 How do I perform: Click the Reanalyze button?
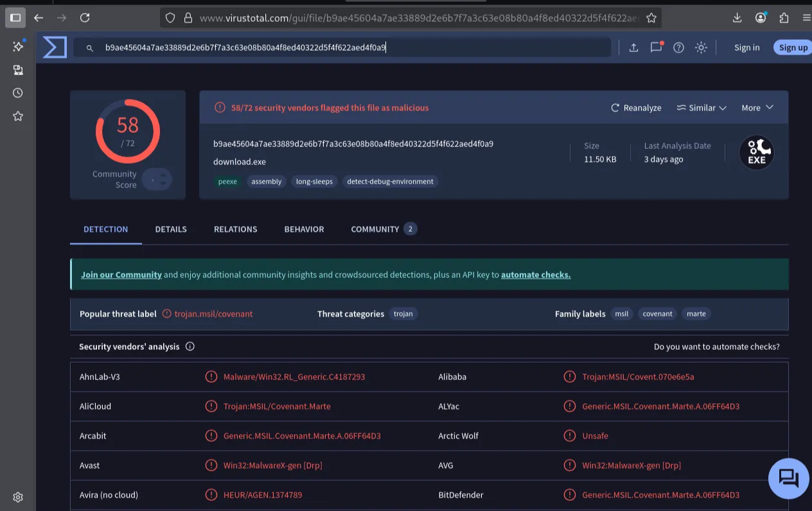636,108
